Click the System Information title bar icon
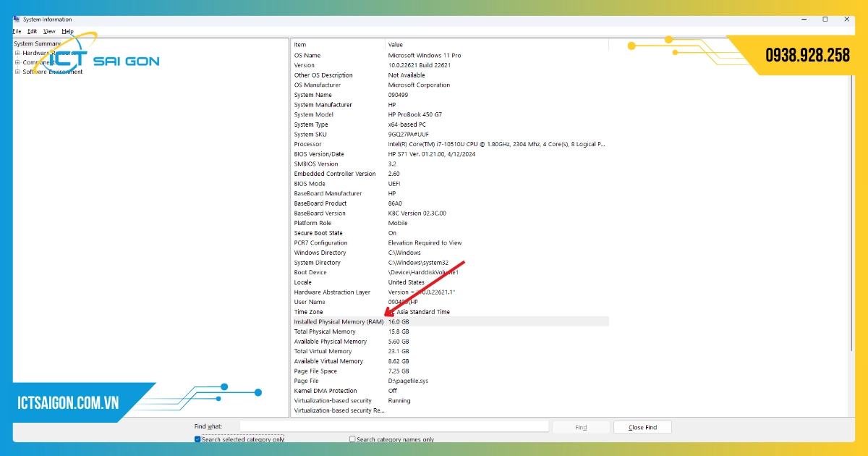This screenshot has width=868, height=456. (x=17, y=20)
